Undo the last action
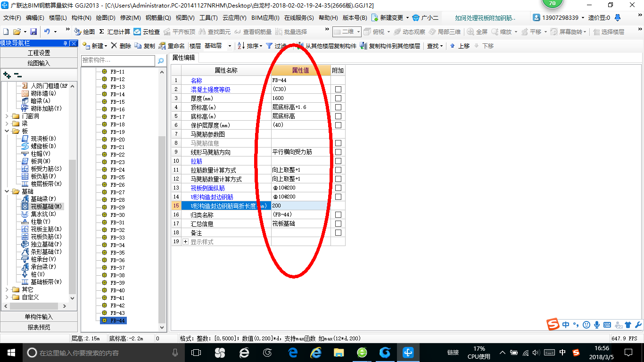 pyautogui.click(x=47, y=32)
